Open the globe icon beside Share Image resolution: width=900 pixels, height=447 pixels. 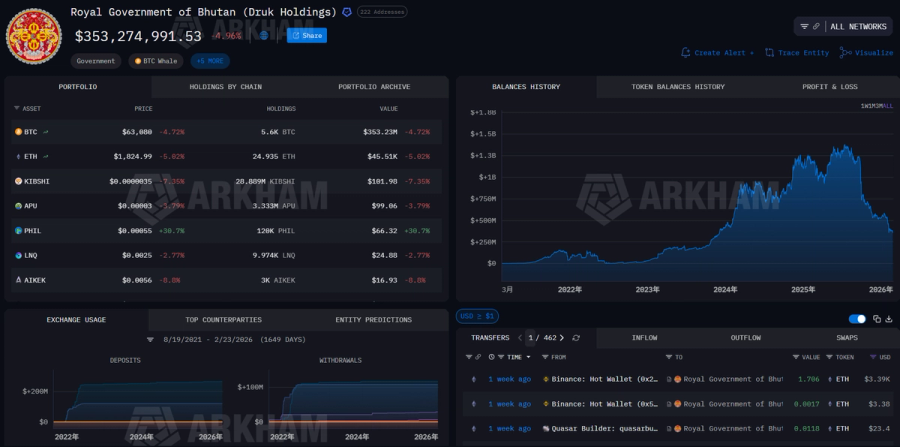[x=264, y=36]
